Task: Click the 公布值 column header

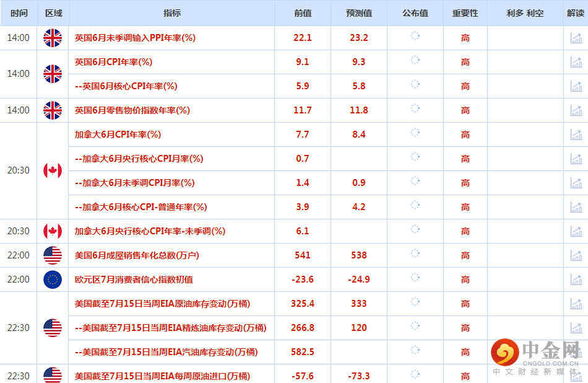Action: pos(415,13)
